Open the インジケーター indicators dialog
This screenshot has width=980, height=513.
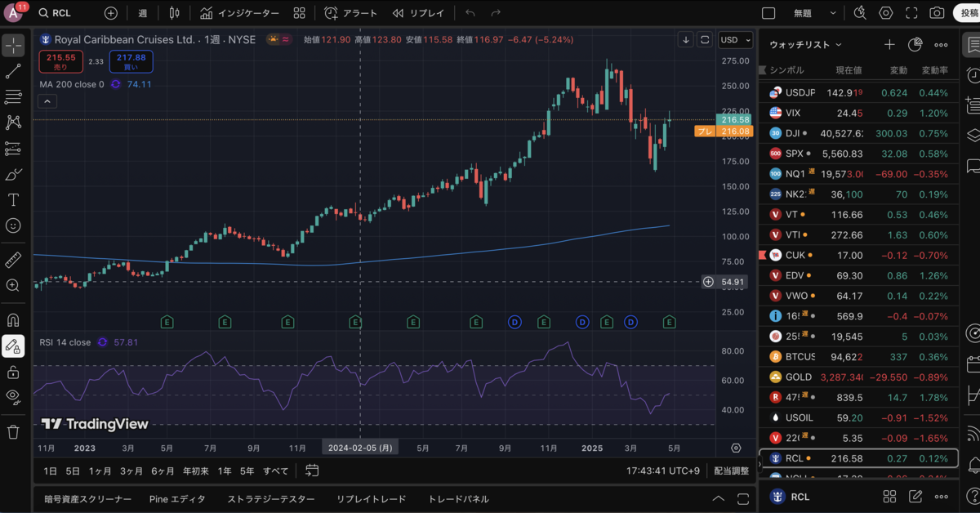240,13
